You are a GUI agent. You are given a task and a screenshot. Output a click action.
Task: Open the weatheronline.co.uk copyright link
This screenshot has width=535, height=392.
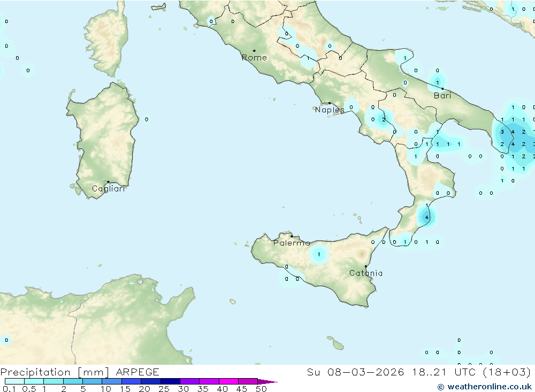485,387
